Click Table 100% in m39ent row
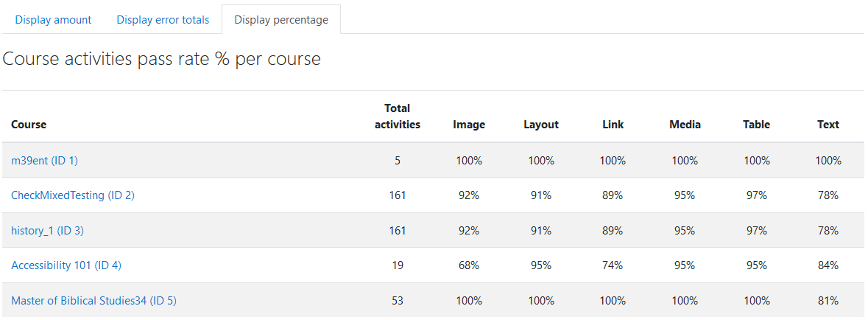868x320 pixels. pyautogui.click(x=756, y=161)
